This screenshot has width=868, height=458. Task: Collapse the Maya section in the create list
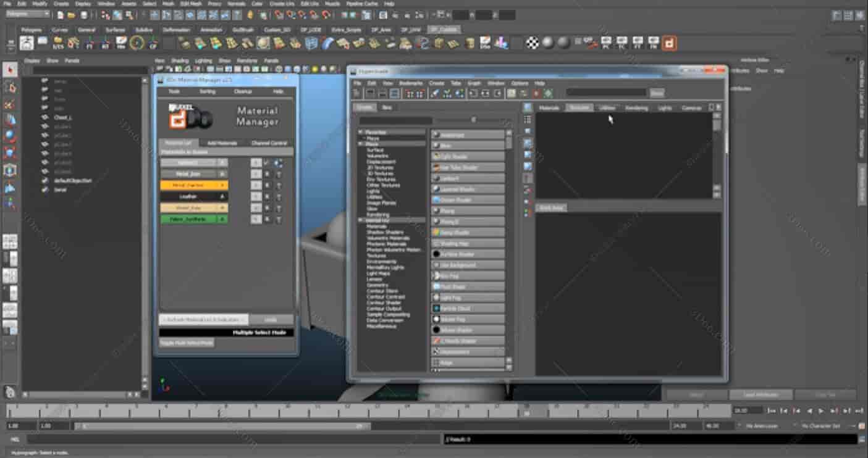pos(362,138)
